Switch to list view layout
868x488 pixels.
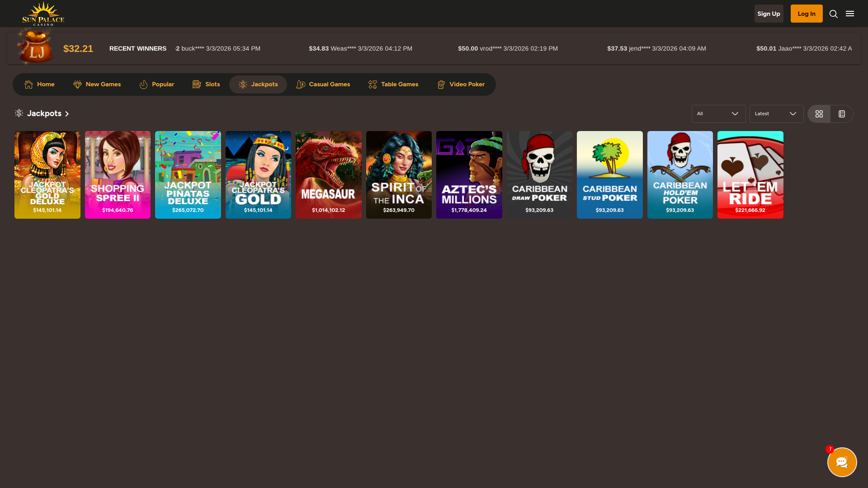[x=841, y=114]
